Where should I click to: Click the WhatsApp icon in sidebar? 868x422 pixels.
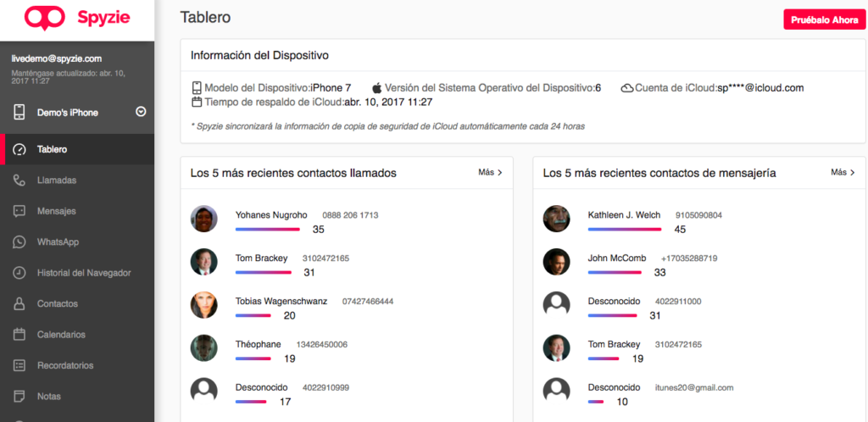[19, 242]
